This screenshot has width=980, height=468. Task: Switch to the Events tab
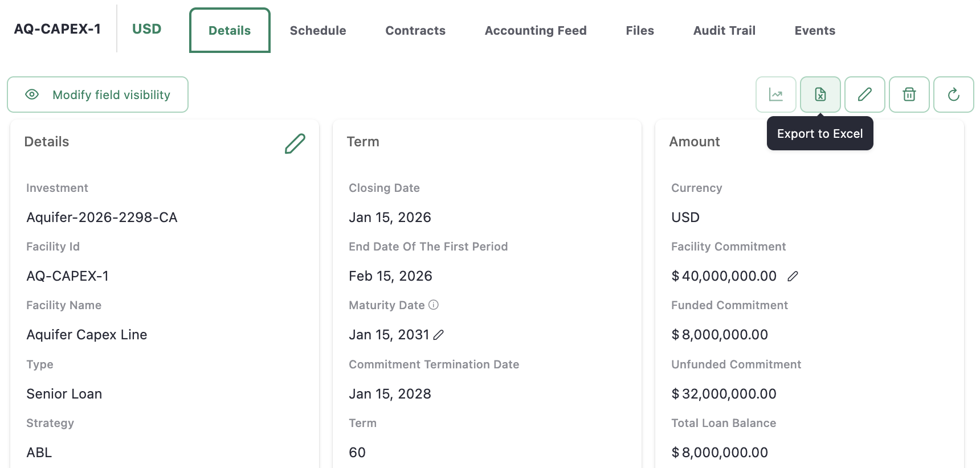[815, 31]
